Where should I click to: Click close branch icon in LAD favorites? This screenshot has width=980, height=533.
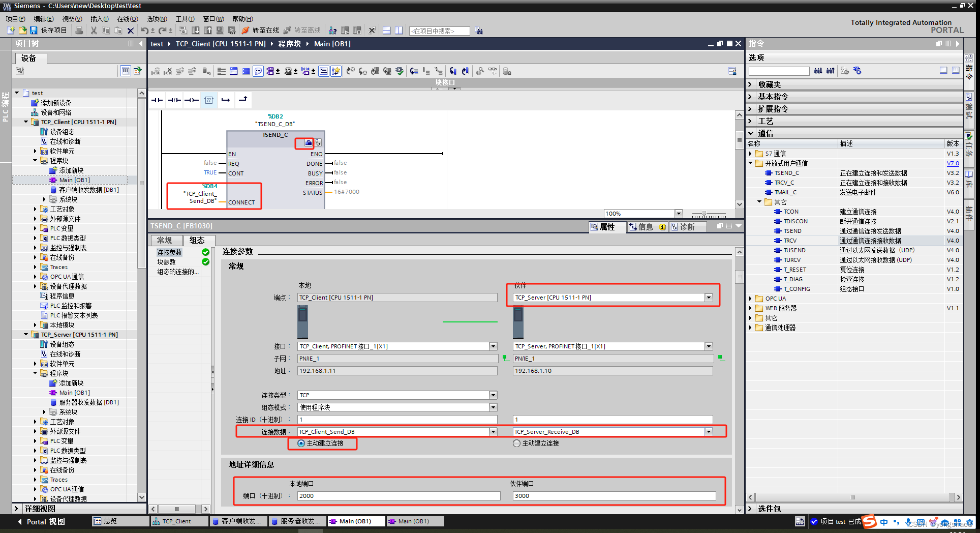tap(243, 100)
